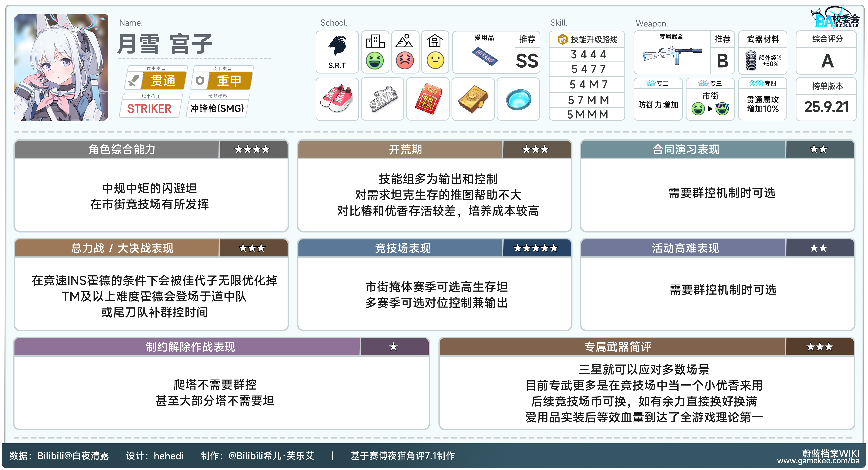Open the www.gamekee.com/ba link
This screenshot has width=868, height=470.
pos(818,461)
